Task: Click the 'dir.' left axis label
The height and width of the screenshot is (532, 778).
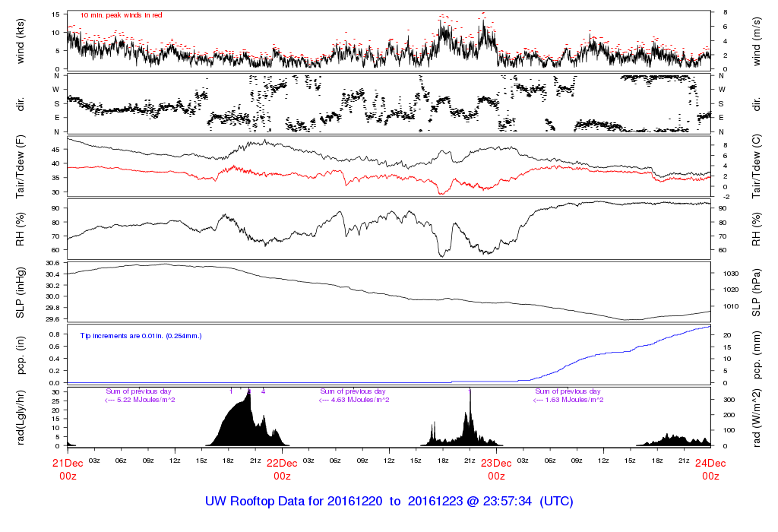Action: click(x=21, y=104)
